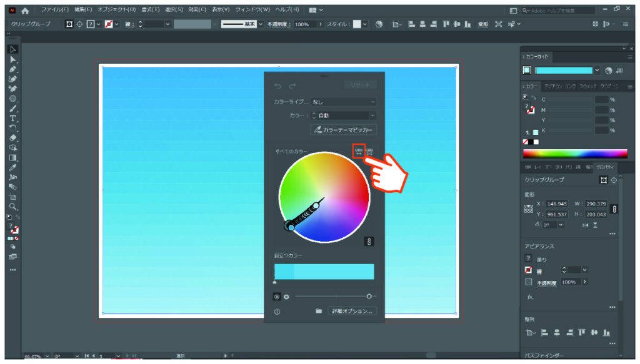Select the Paintbrush tool
The height and width of the screenshot is (364, 640).
tap(12, 109)
